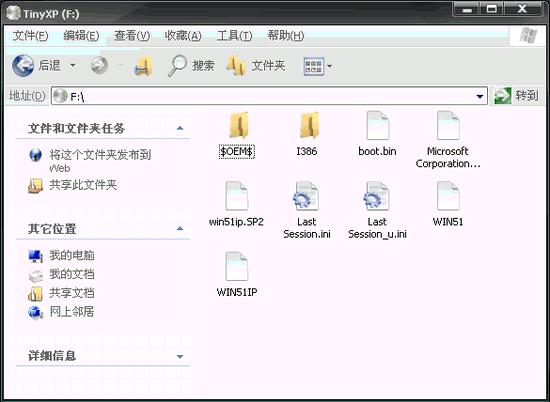Screen dimensions: 550x402
Task: Go back using the 后退 arrow icon
Action: point(23,65)
